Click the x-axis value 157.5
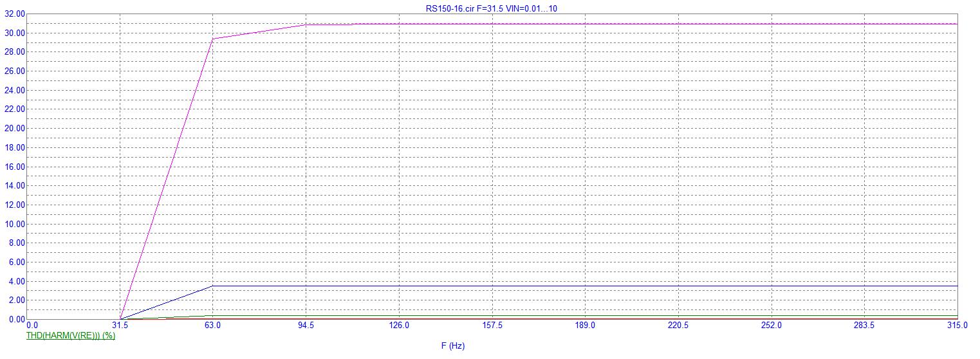Image resolution: width=980 pixels, height=359 pixels. [492, 326]
